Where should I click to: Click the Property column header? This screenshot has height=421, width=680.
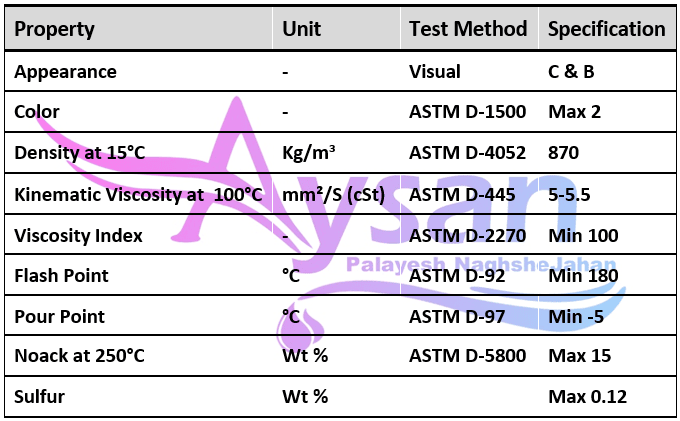pos(55,29)
